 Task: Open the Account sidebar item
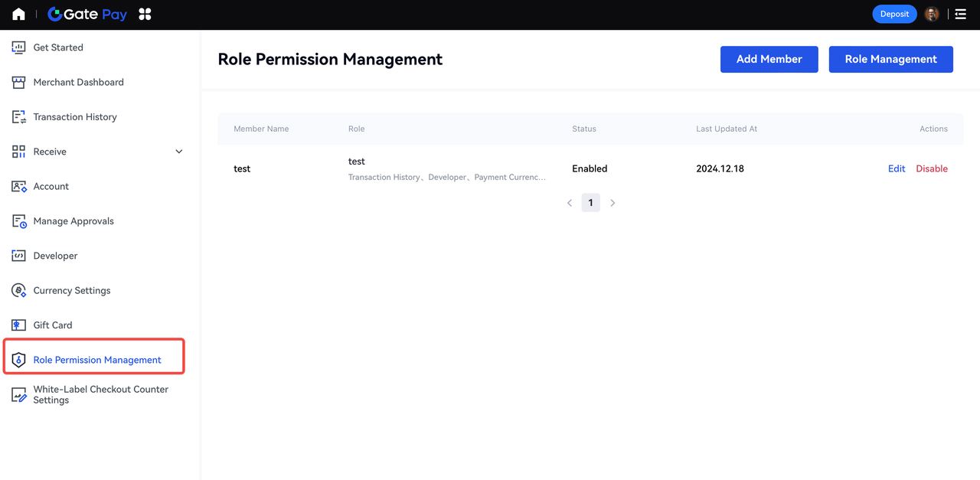51,187
